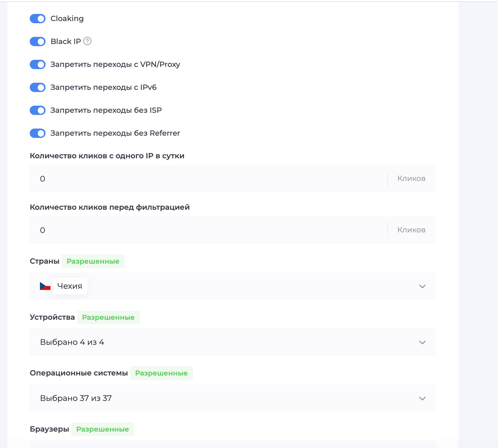Switch 'Разрешенные' mode for Операционные системы

pos(161,373)
